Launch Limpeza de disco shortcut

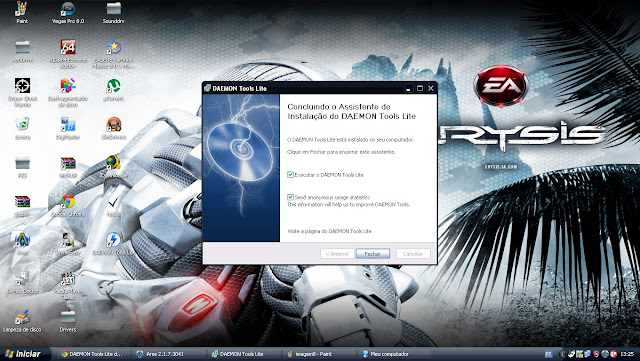point(22,317)
